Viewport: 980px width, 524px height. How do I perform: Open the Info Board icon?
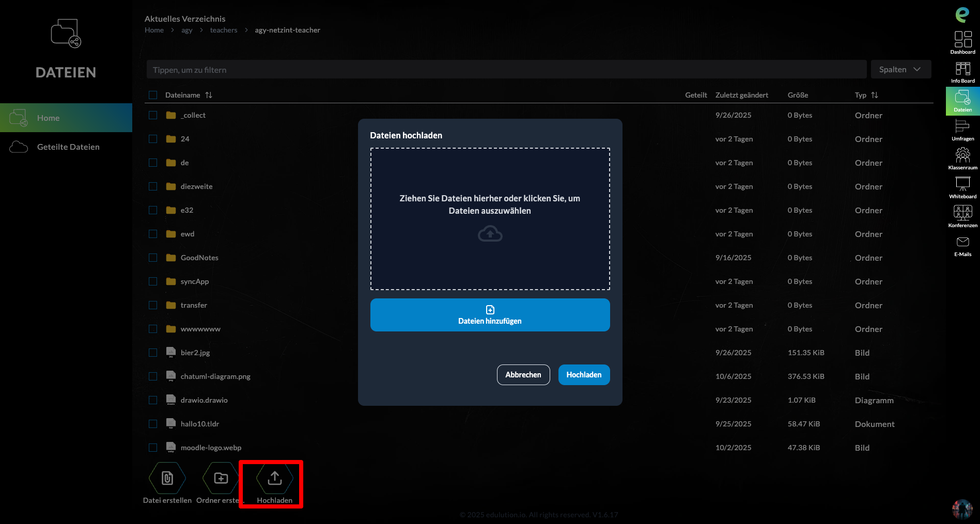point(962,72)
